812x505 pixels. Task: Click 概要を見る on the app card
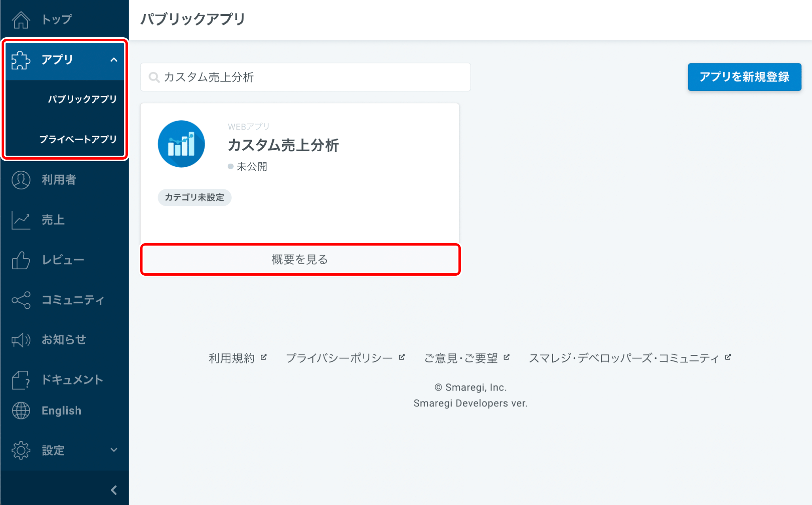click(x=300, y=260)
